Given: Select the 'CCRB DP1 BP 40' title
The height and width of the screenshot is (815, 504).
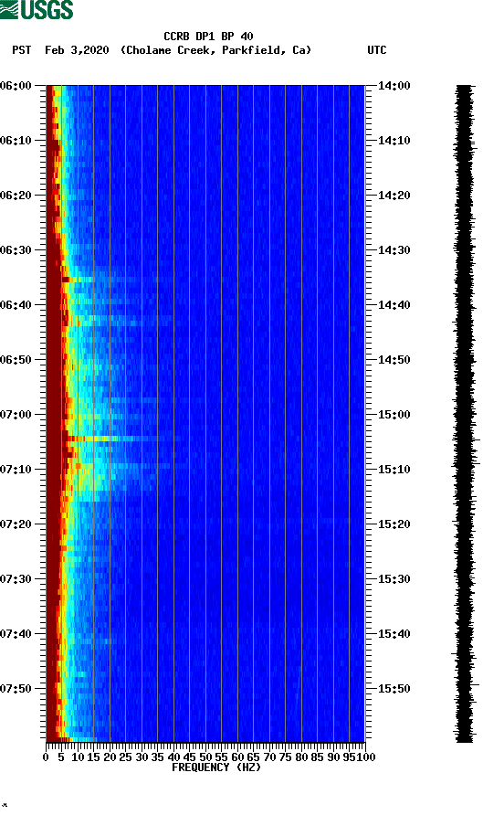Looking at the screenshot, I should tap(208, 37).
